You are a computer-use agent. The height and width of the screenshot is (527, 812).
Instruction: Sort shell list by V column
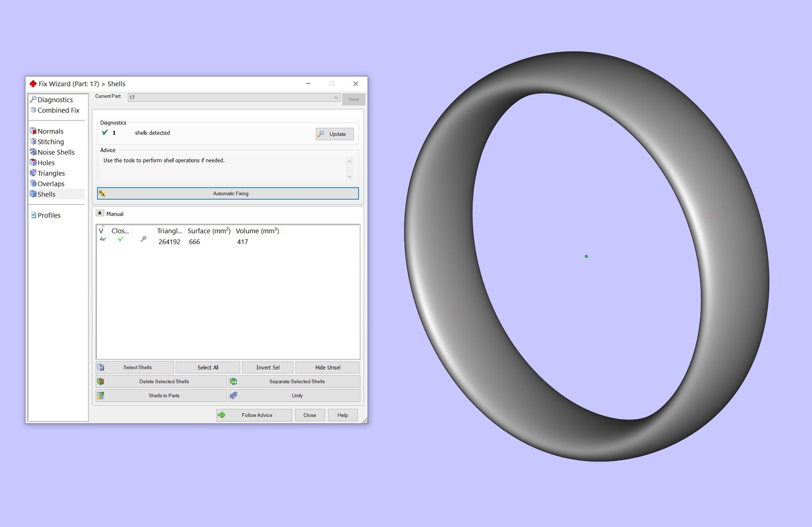click(x=102, y=231)
